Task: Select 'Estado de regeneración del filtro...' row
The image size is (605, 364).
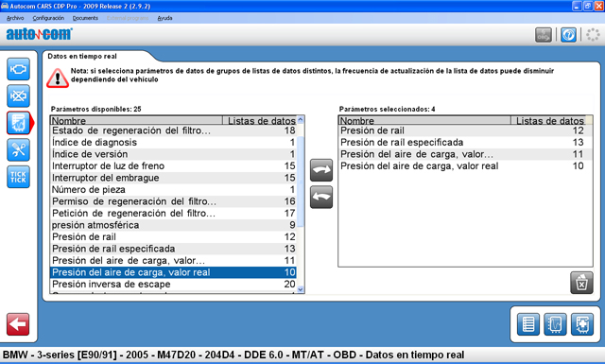Action: [x=173, y=130]
